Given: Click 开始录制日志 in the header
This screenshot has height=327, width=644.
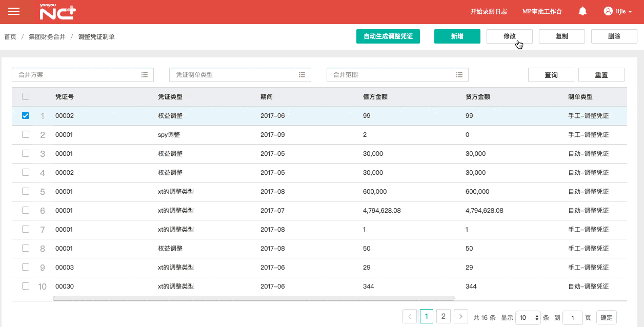Looking at the screenshot, I should pyautogui.click(x=489, y=11).
